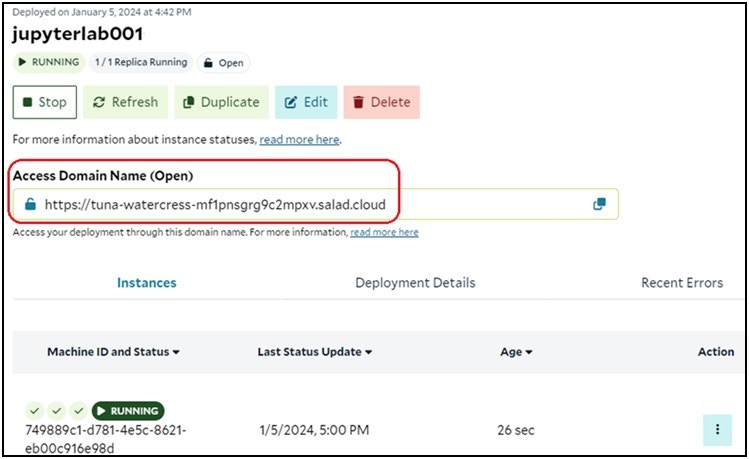Viewport: 749px width, 459px height.
Task: Open the instance statuses read more link
Action: tap(300, 139)
